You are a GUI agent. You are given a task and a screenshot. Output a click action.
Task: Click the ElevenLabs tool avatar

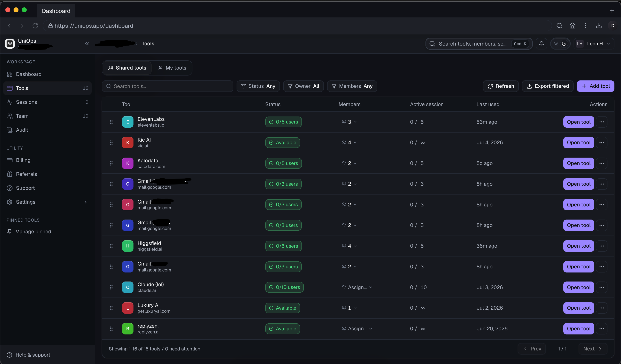(x=128, y=122)
